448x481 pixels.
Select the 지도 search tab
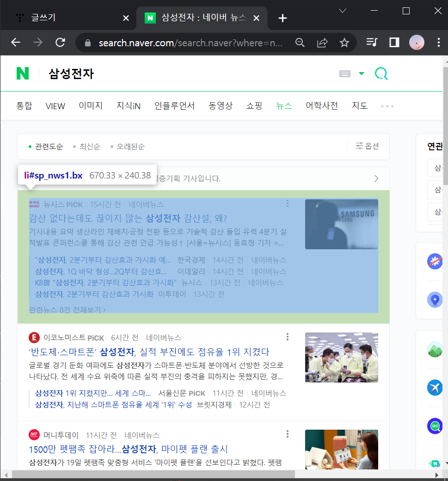pos(359,106)
